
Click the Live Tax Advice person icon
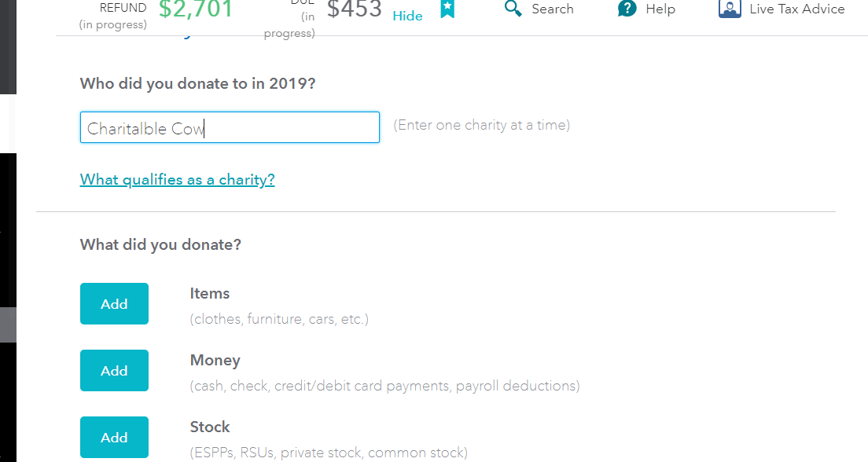[730, 9]
